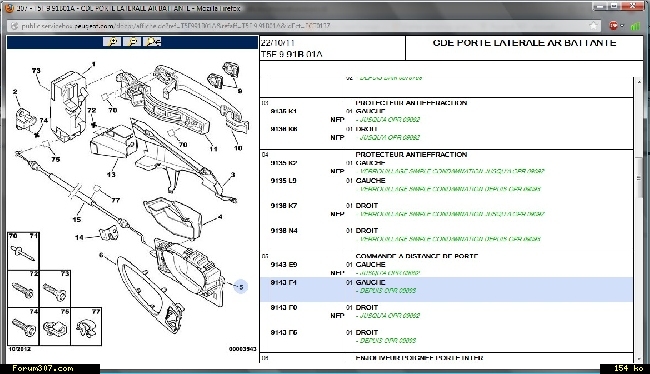Click the green signal bars toolbar icon
Viewport: 650px width, 374px height.
(635, 26)
